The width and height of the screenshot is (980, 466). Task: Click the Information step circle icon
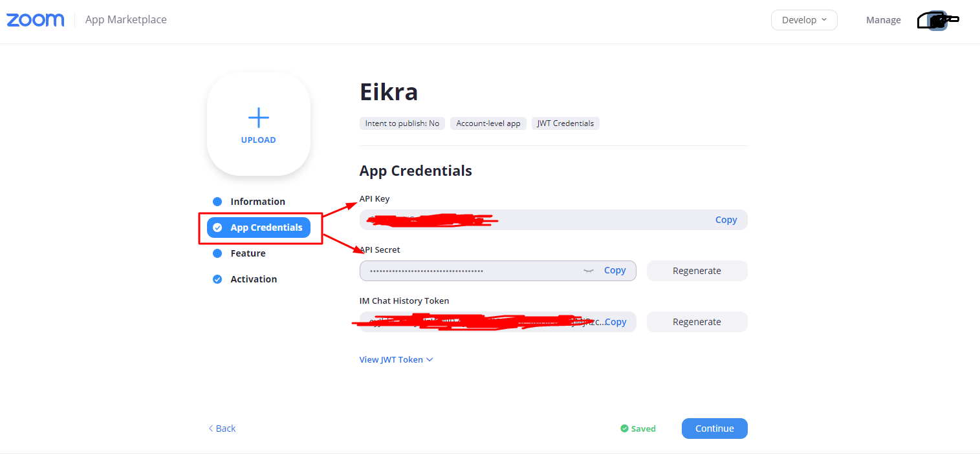217,202
